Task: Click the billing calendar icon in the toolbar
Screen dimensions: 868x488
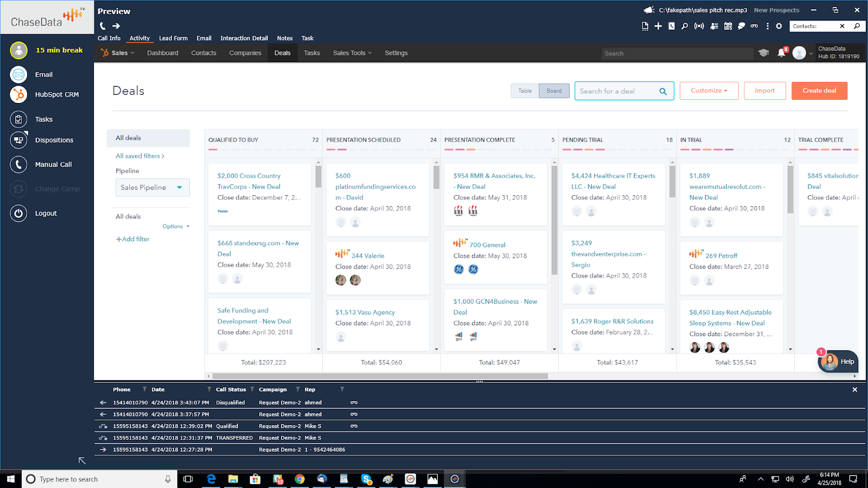Action: tap(727, 25)
